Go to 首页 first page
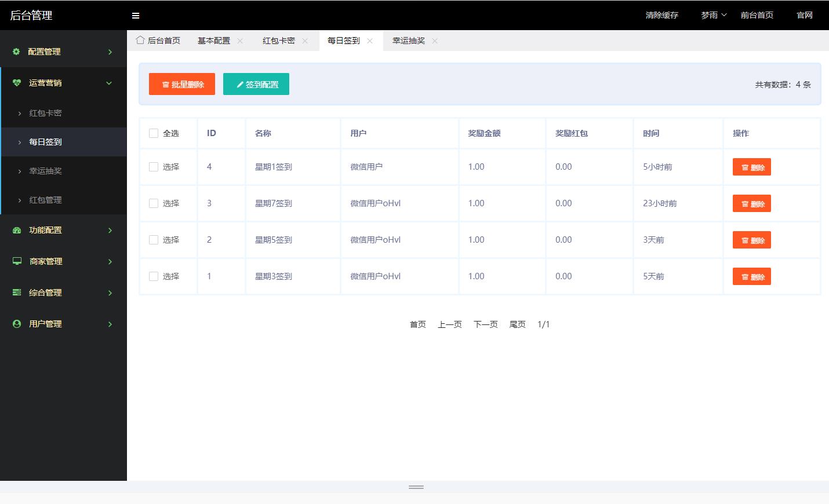 (x=418, y=324)
